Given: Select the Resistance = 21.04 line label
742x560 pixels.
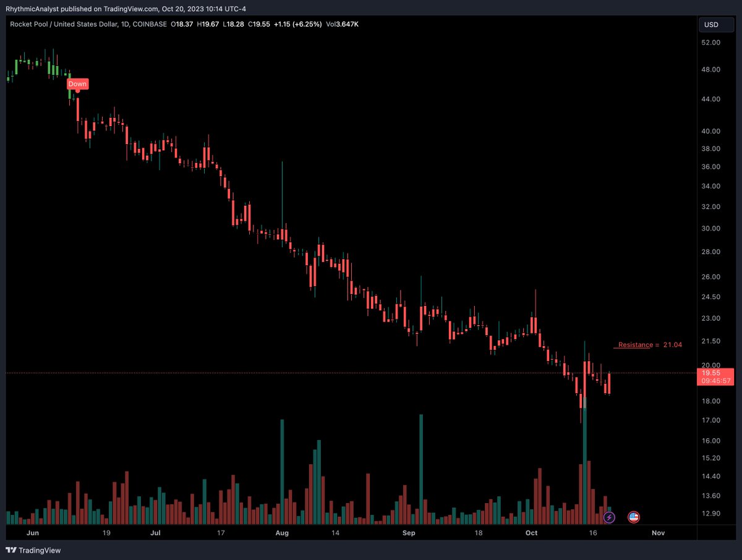Looking at the screenshot, I should [650, 344].
